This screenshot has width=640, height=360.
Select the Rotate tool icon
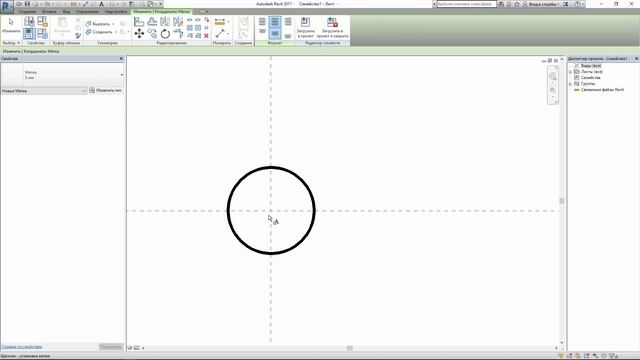coord(165,33)
